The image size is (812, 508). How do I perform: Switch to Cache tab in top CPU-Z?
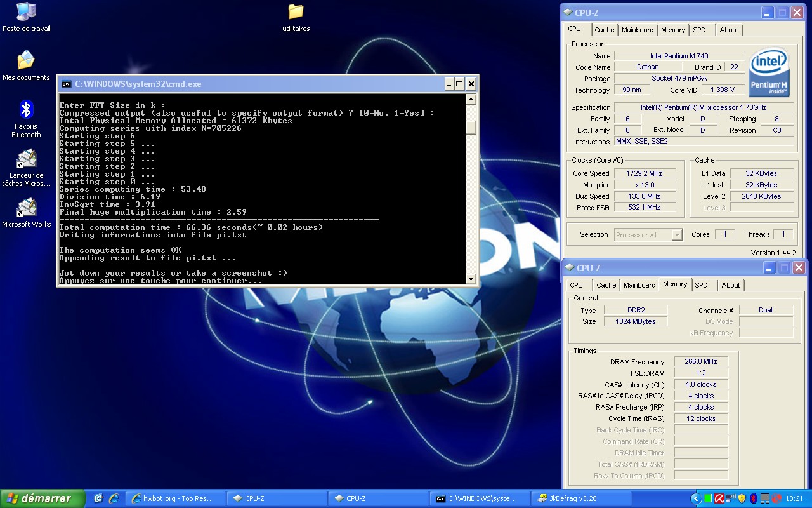tap(604, 30)
